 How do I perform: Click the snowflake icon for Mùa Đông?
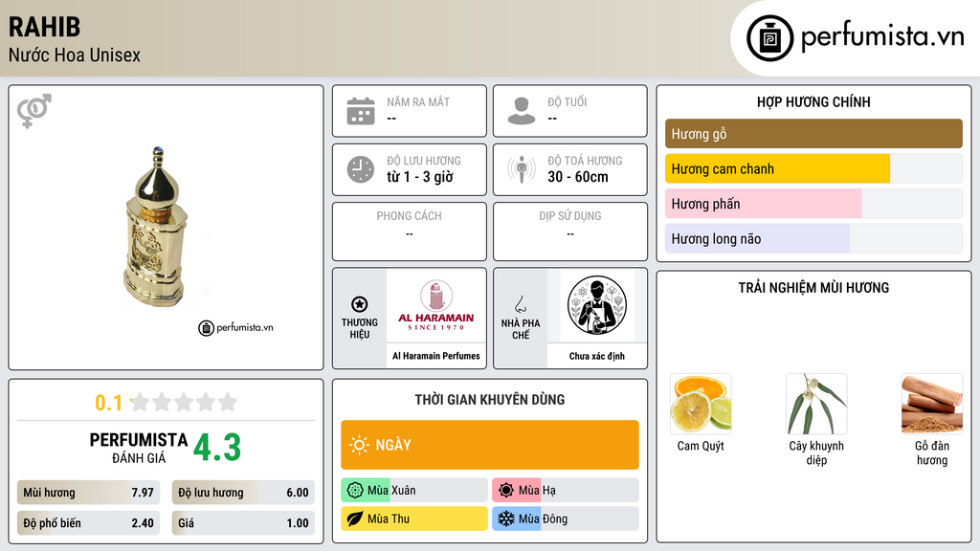click(x=506, y=518)
